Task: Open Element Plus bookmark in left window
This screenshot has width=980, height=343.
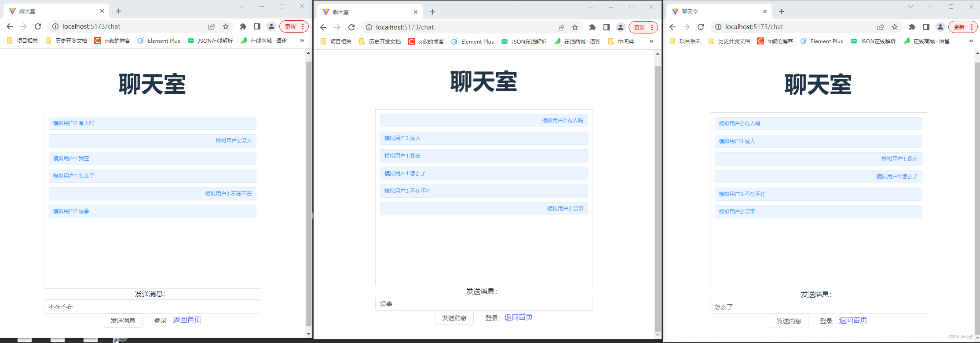Action: pos(159,41)
